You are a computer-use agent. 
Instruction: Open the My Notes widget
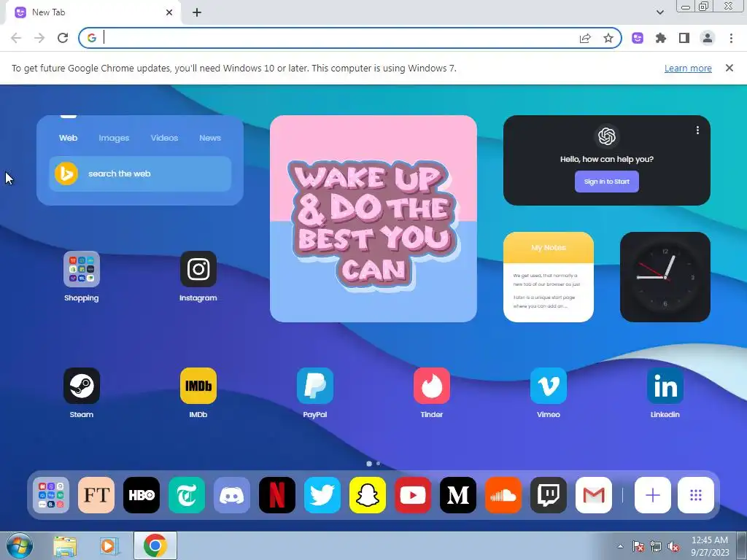point(549,277)
